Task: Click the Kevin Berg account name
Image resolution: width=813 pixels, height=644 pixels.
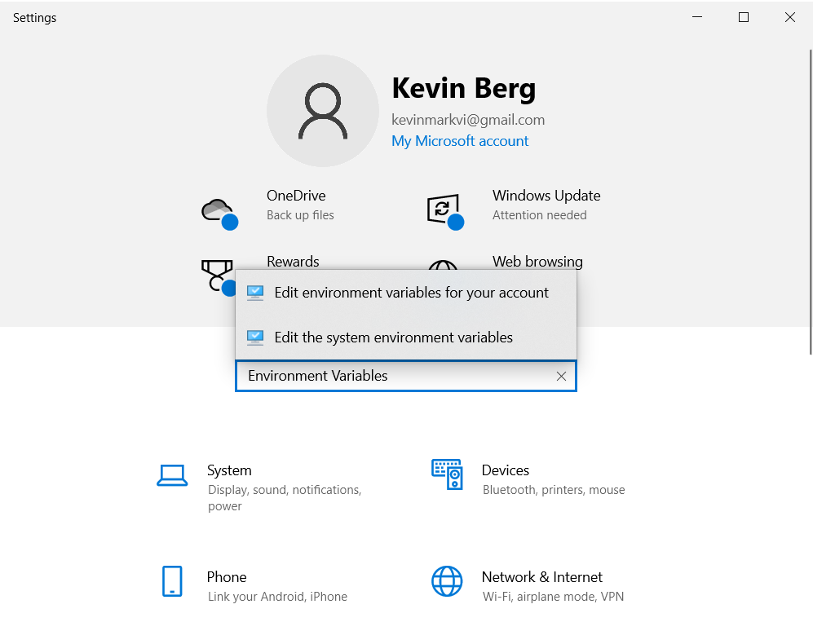Action: [463, 88]
